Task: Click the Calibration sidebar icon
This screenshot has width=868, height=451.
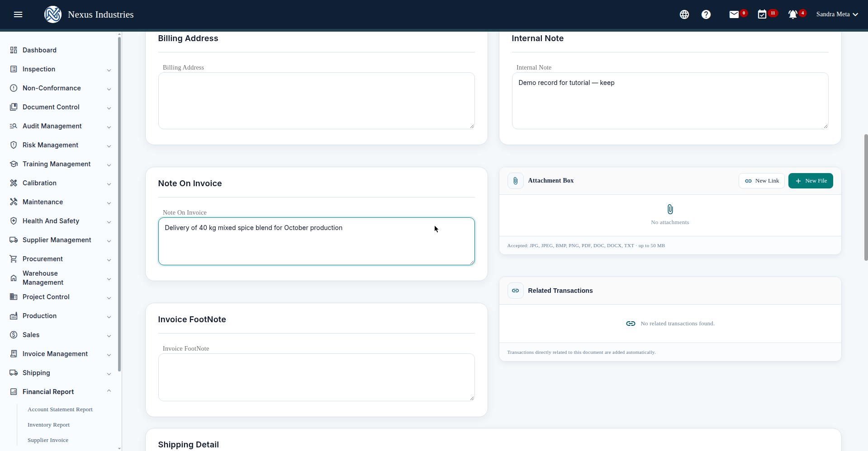Action: pos(14,183)
